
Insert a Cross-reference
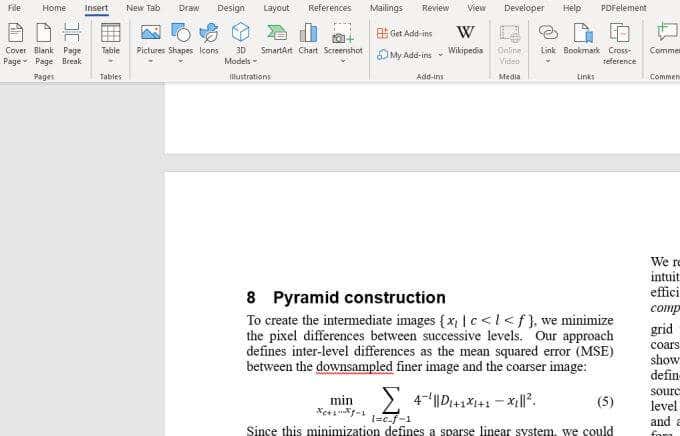[x=619, y=43]
